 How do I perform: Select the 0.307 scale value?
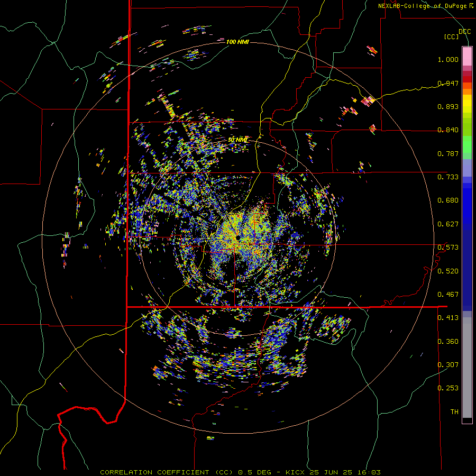[448, 365]
